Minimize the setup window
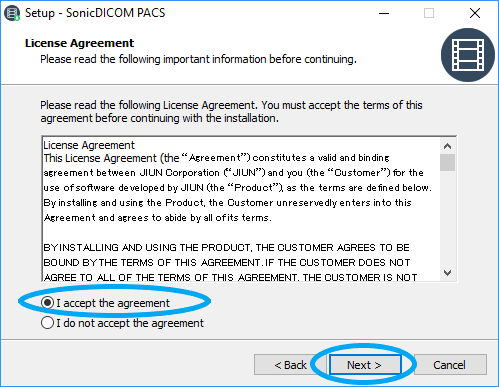Screen dimensions: 499x387 tap(384, 13)
